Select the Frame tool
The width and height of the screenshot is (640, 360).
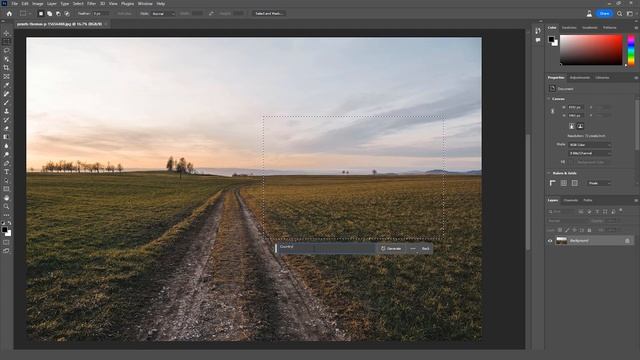point(6,76)
